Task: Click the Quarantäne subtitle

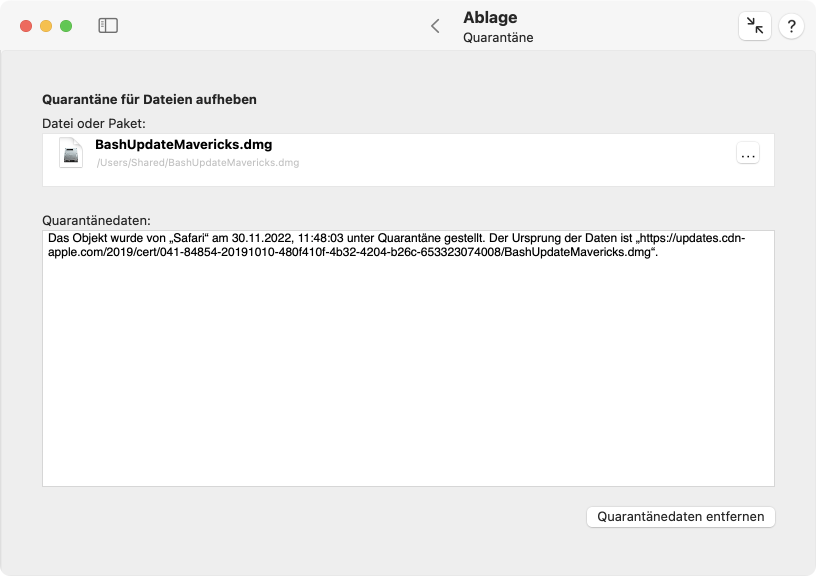Action: 498,37
